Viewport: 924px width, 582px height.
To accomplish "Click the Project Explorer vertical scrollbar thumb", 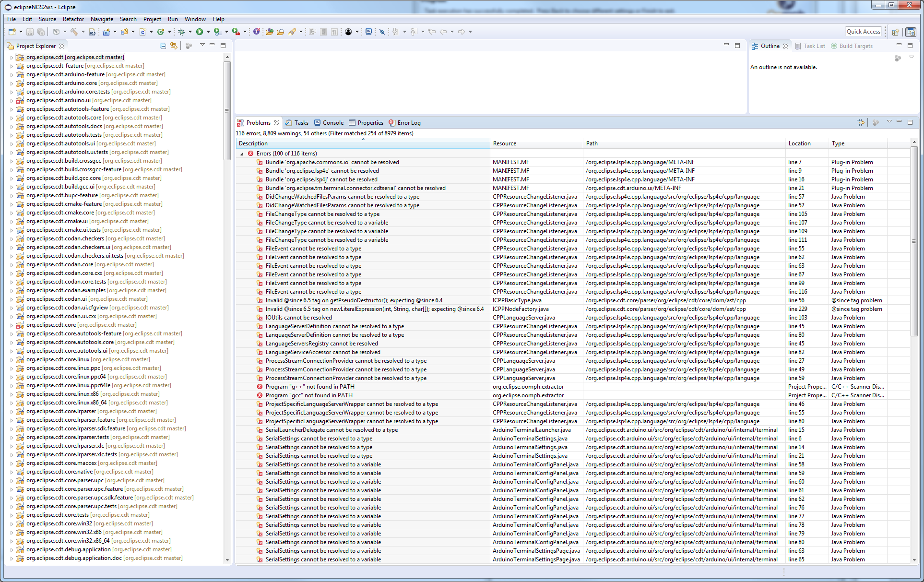I will [227, 110].
